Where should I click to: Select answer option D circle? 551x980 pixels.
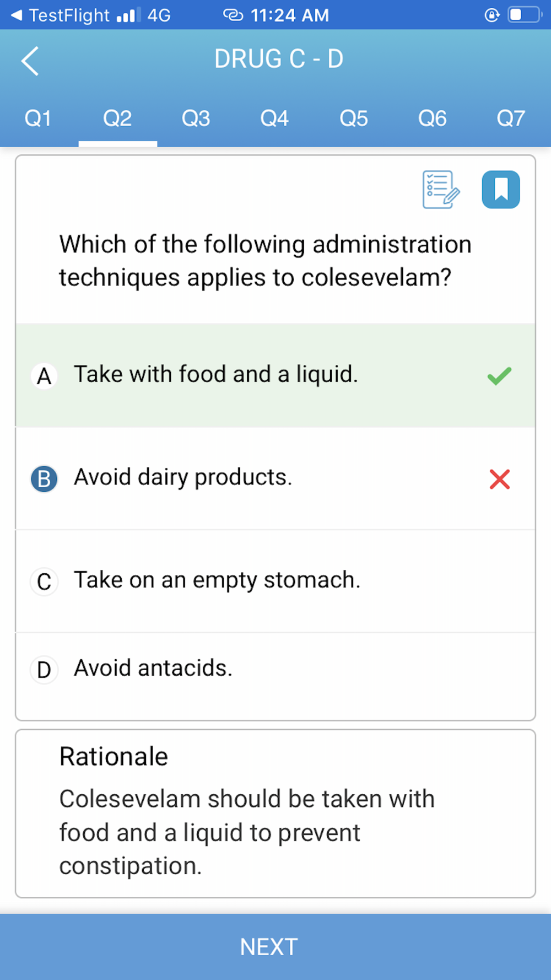click(x=44, y=670)
